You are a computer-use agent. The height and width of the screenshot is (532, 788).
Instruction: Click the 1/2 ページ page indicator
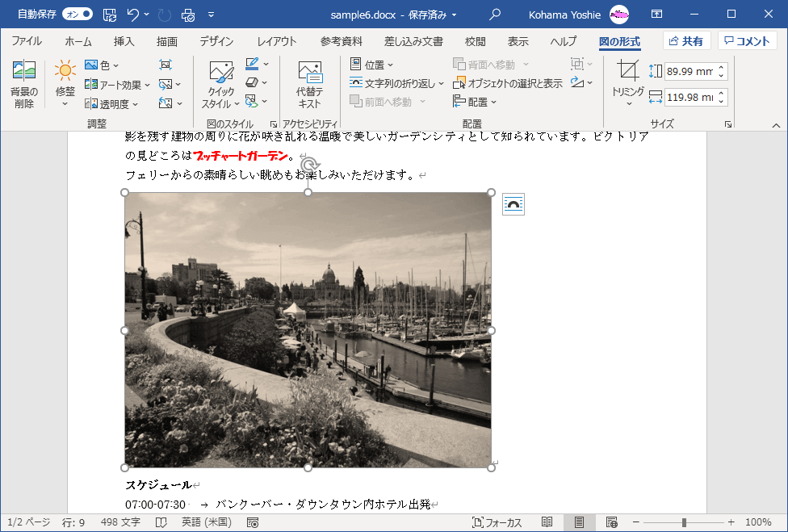tap(28, 522)
